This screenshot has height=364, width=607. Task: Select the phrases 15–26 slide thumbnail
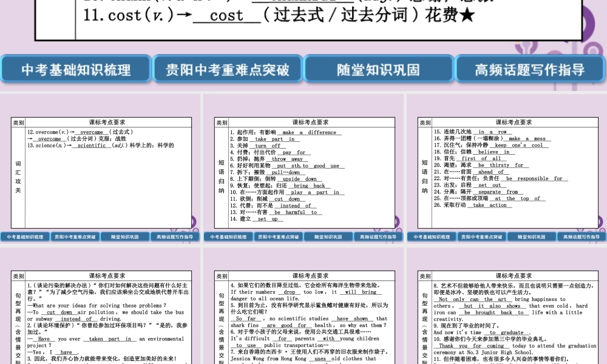[507, 169]
